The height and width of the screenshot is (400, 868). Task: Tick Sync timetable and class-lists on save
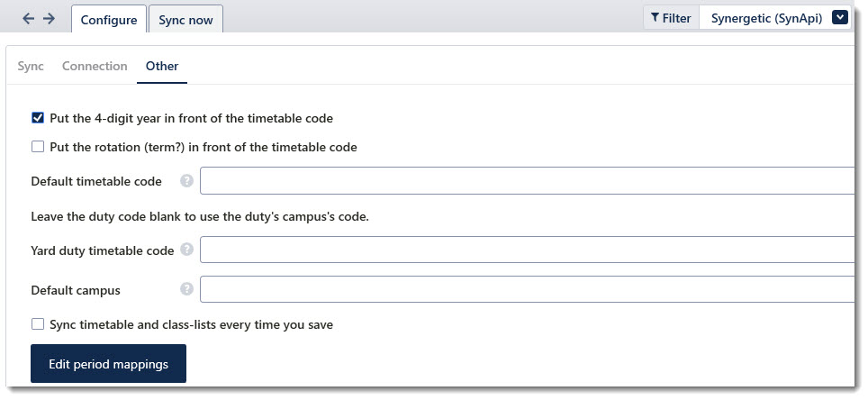38,324
